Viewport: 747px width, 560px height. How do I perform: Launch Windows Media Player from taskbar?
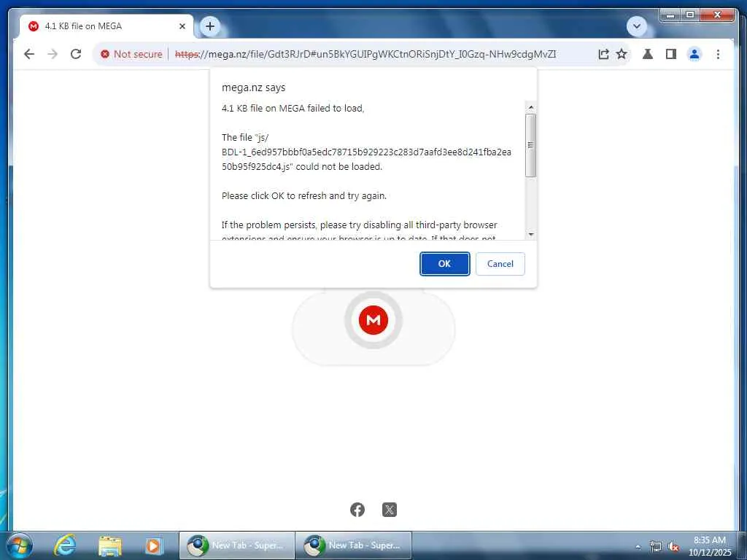coord(154,545)
